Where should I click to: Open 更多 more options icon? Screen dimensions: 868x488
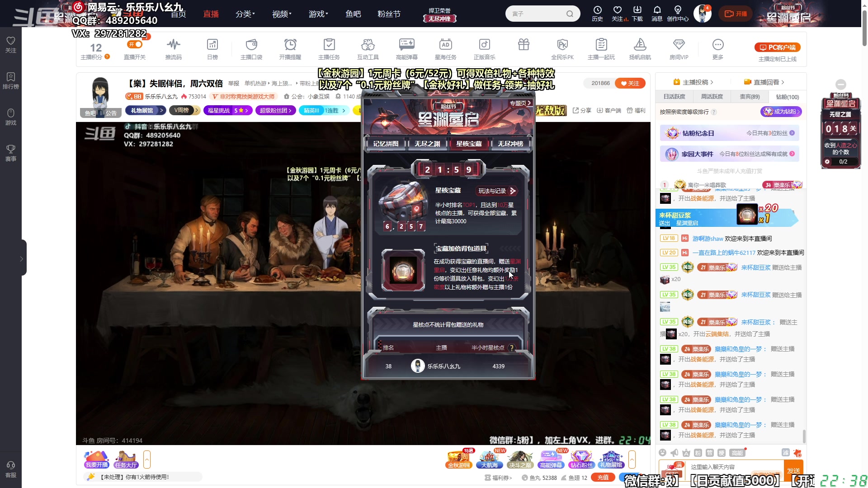[718, 49]
